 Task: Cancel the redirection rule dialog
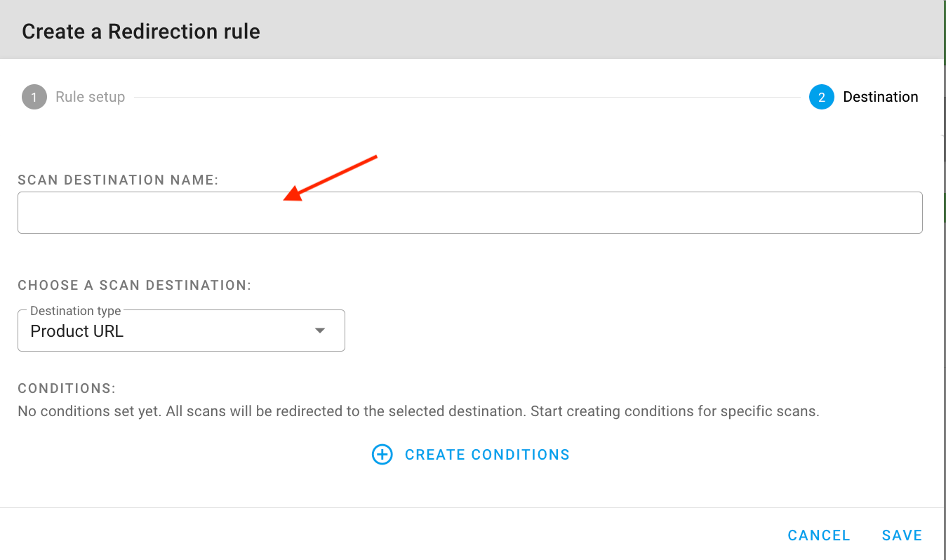click(x=818, y=535)
